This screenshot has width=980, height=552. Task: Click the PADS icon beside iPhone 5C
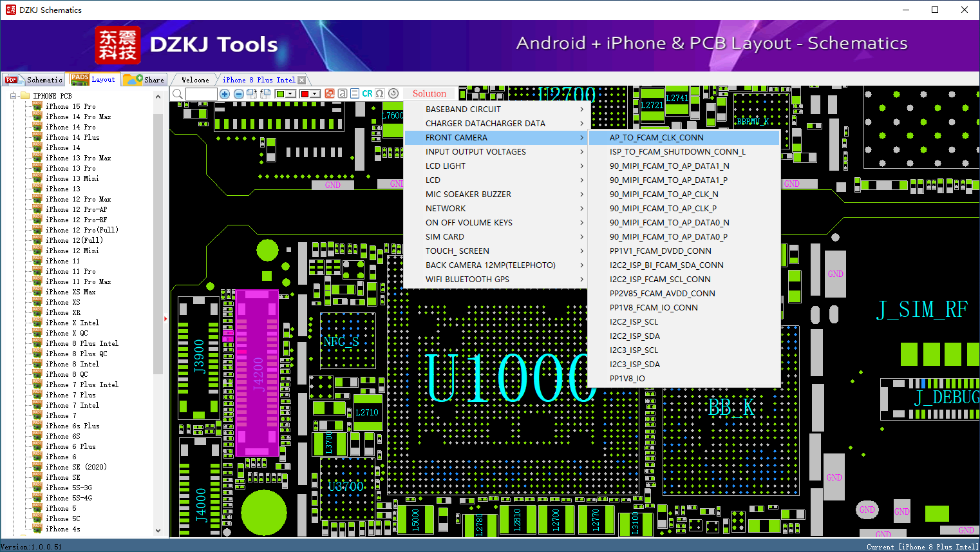37,519
